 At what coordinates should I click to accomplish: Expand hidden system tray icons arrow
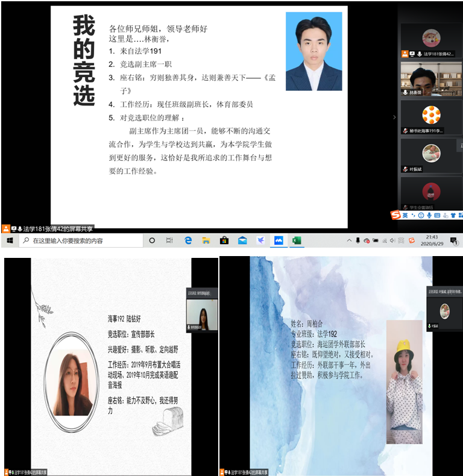[x=348, y=240]
